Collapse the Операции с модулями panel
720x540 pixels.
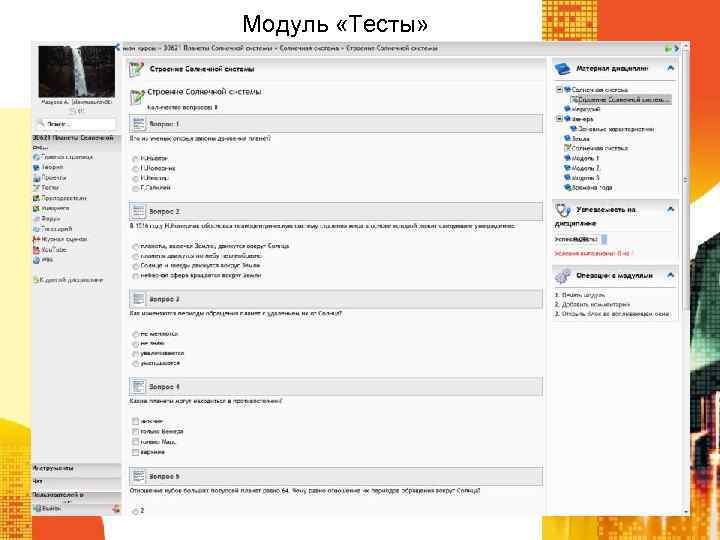pos(670,276)
